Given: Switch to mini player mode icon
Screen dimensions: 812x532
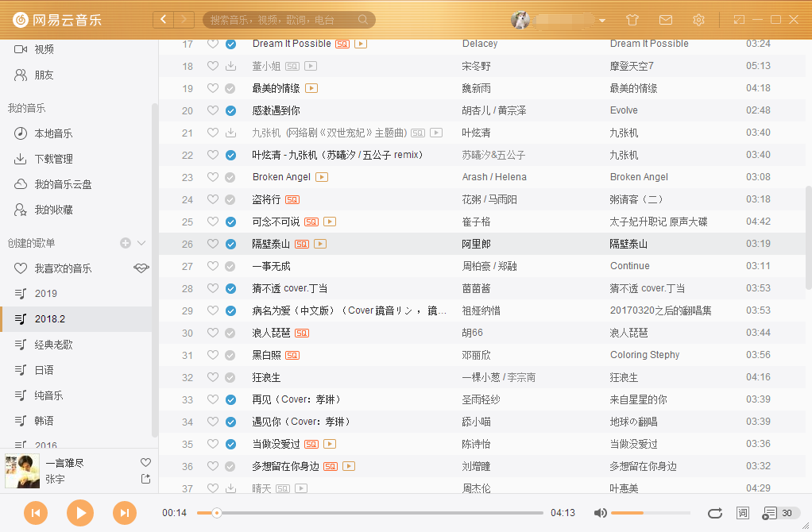Looking at the screenshot, I should 739,20.
